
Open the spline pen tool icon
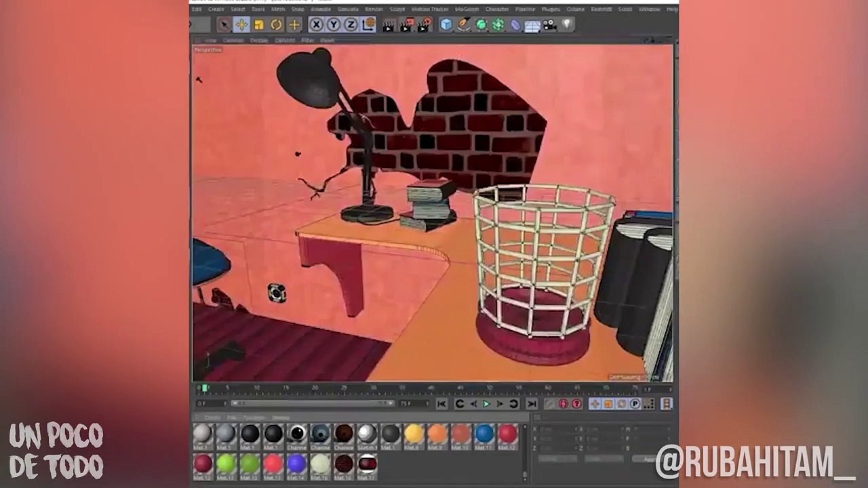(464, 25)
